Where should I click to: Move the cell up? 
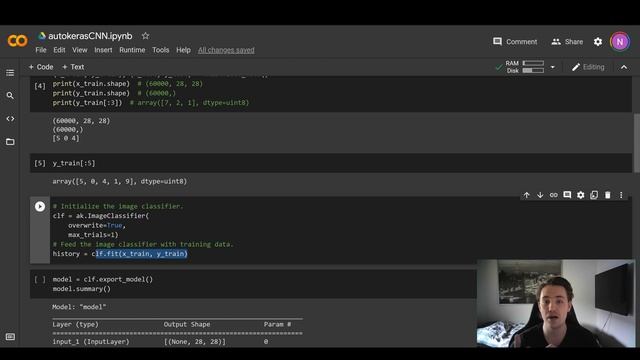coord(527,195)
